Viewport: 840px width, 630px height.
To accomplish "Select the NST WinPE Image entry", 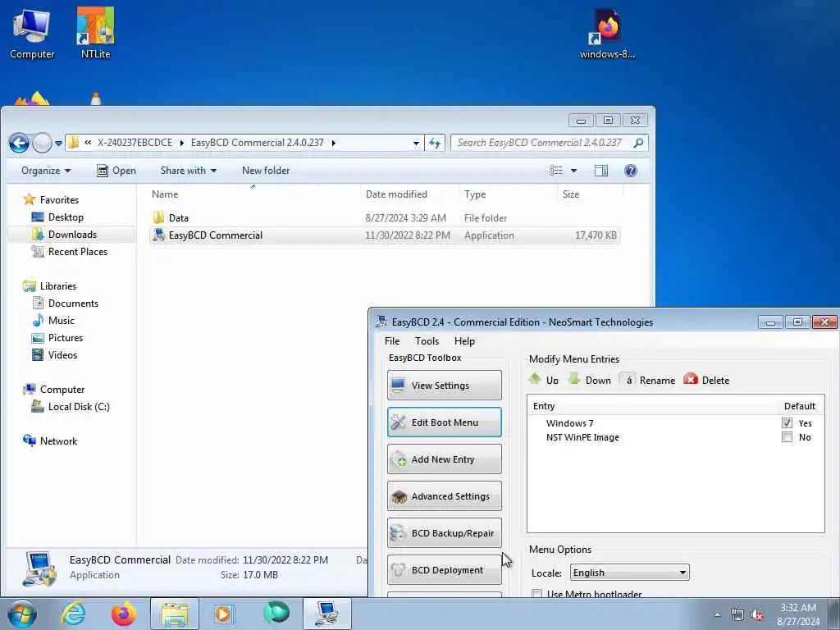I will click(582, 437).
